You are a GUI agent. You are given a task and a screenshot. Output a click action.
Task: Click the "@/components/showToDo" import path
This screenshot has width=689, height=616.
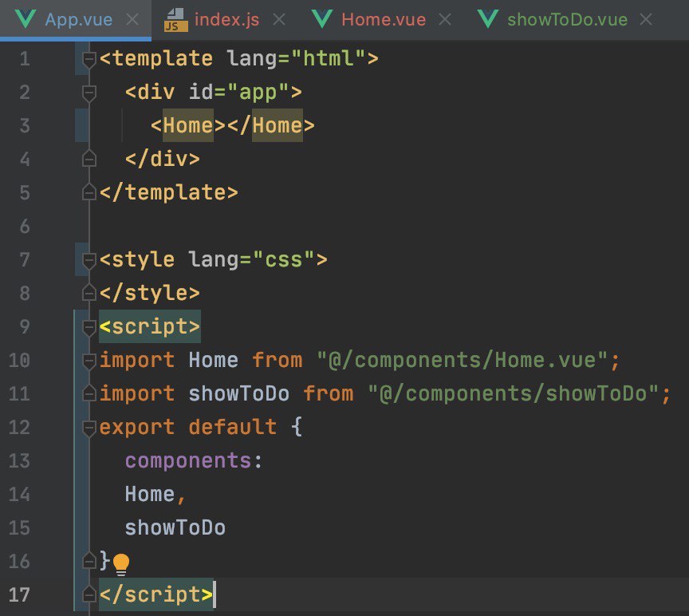513,393
